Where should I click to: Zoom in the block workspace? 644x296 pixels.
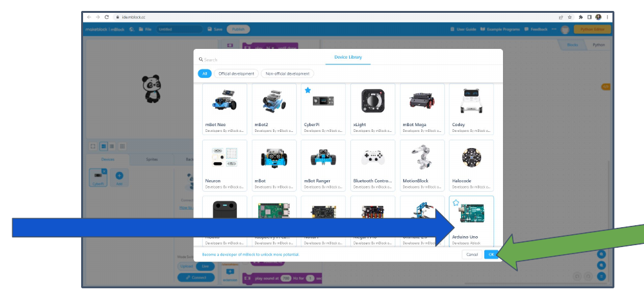[601, 254]
